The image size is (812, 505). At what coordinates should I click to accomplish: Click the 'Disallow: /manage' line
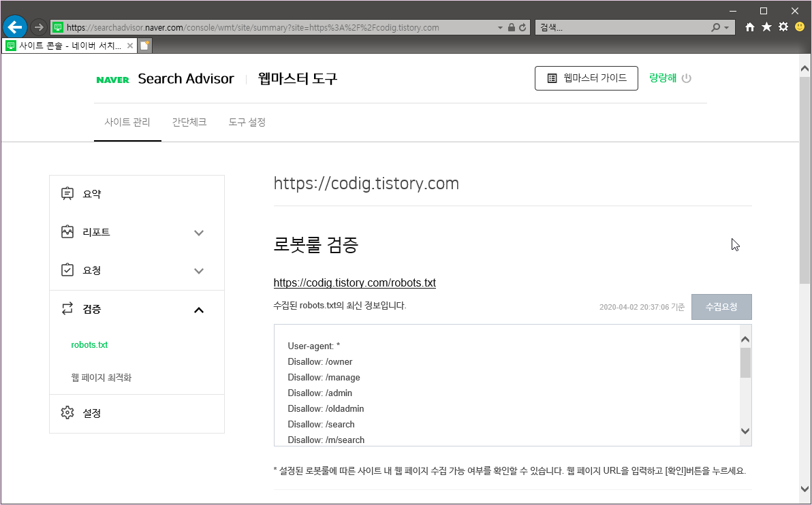point(324,378)
